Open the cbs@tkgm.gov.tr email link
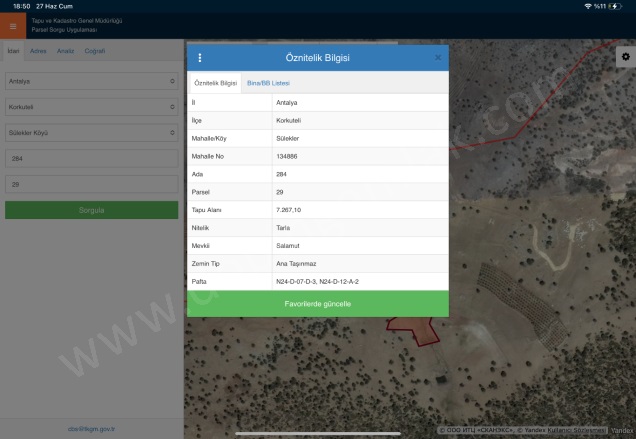This screenshot has height=439, width=636. click(x=91, y=428)
